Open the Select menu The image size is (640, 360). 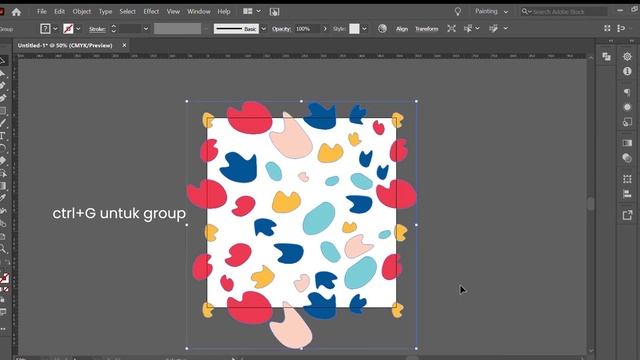[x=127, y=11]
